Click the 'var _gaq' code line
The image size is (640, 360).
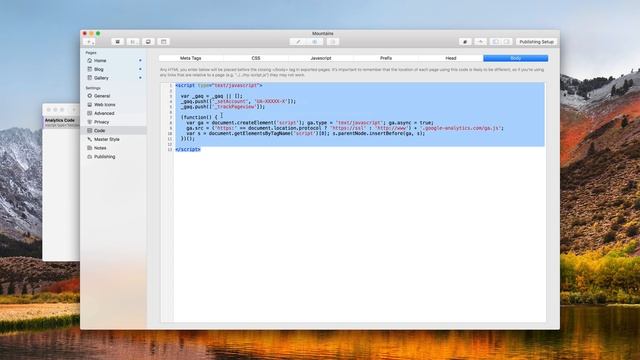pyautogui.click(x=211, y=96)
